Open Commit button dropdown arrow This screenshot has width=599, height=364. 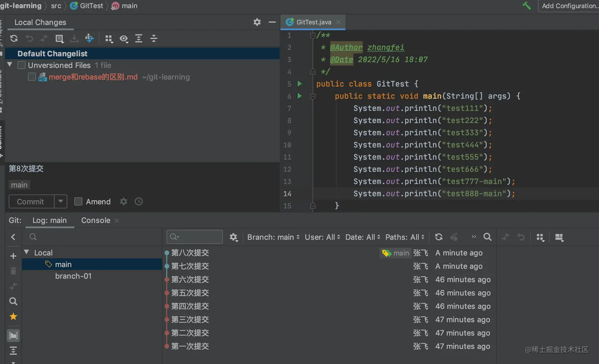61,201
